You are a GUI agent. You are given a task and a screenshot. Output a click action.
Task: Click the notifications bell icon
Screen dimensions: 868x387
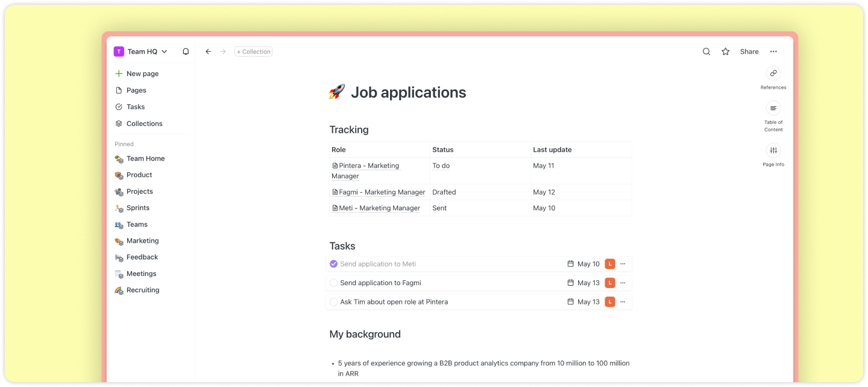point(186,52)
